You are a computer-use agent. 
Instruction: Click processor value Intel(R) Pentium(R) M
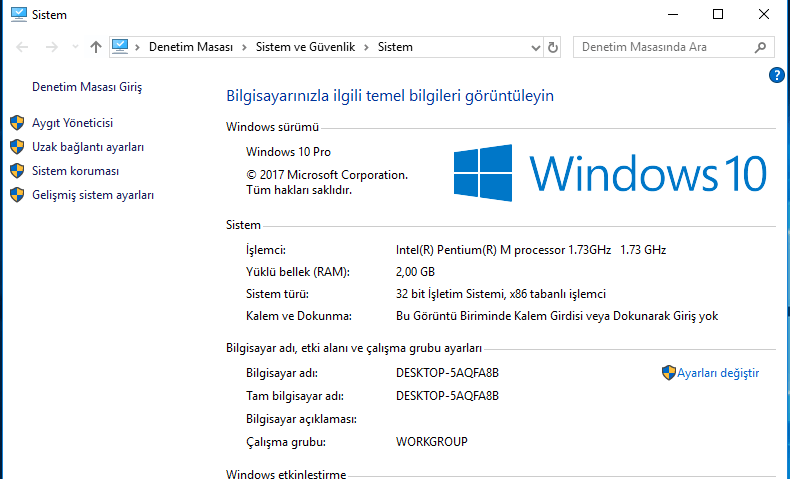coord(531,250)
